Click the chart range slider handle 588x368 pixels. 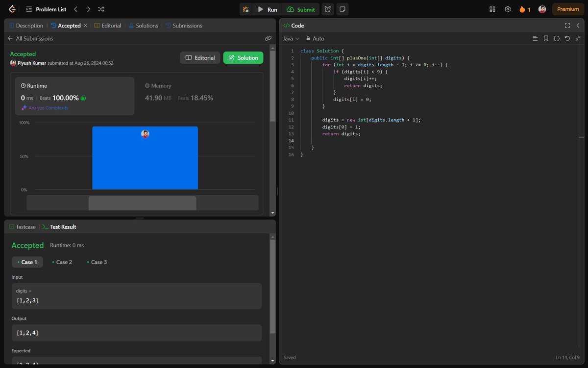[142, 203]
